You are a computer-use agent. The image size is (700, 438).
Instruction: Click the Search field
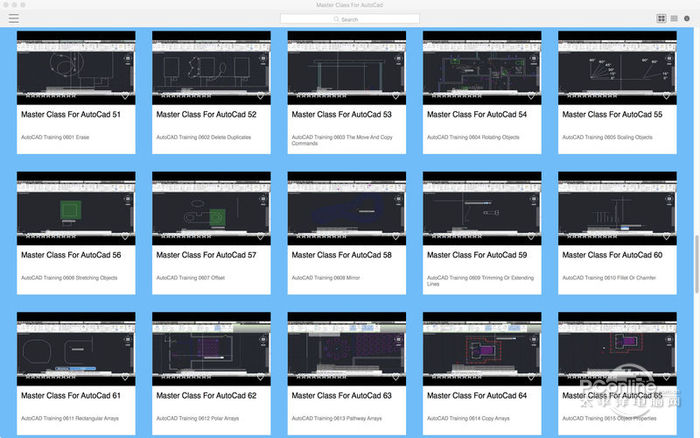coord(350,19)
